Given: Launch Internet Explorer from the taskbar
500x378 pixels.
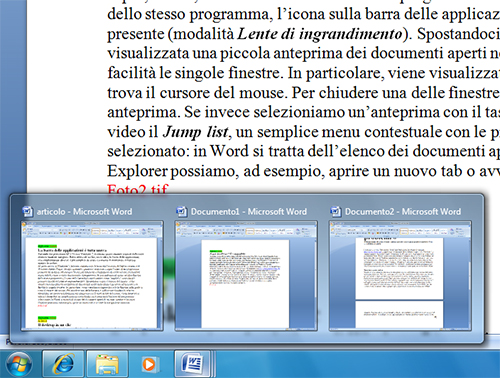Looking at the screenshot, I should pos(63,363).
